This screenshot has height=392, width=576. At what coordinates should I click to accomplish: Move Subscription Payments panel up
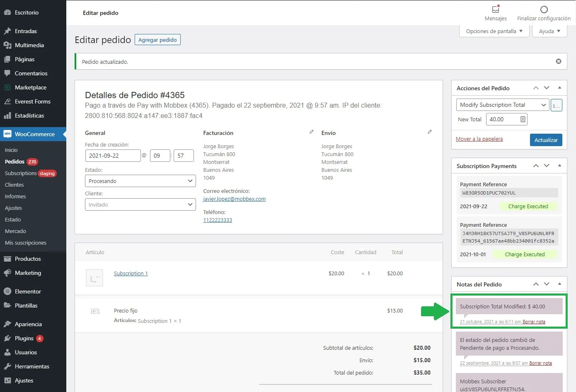coord(536,166)
